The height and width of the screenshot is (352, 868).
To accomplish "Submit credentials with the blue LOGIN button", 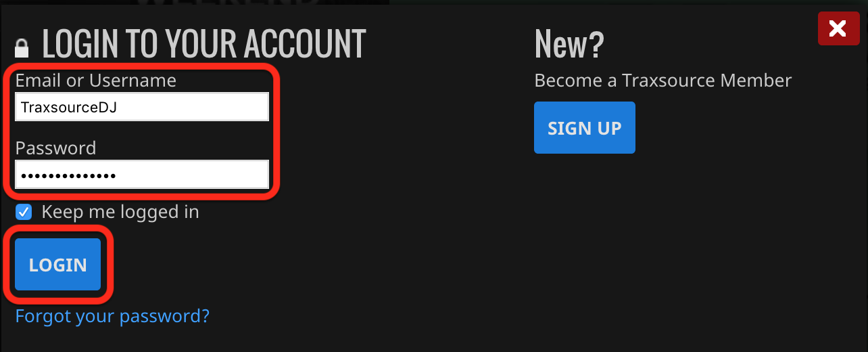I will coord(58,264).
